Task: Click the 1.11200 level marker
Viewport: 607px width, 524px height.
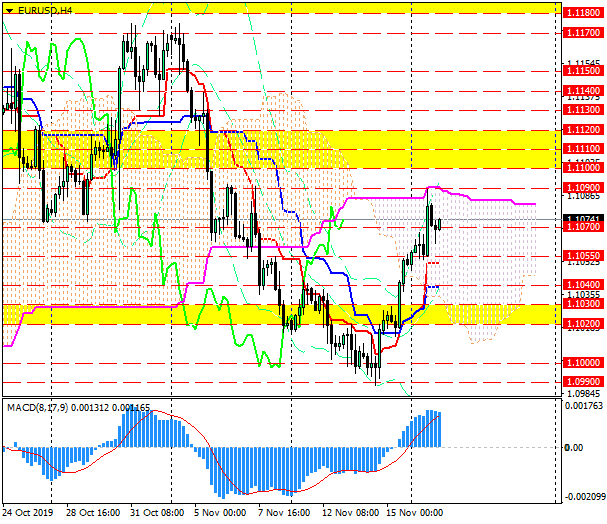Action: 581,129
